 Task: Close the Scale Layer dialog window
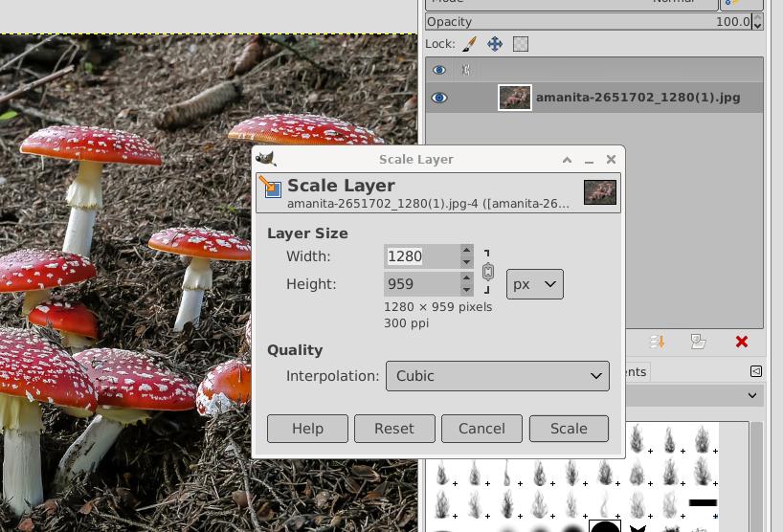click(612, 159)
